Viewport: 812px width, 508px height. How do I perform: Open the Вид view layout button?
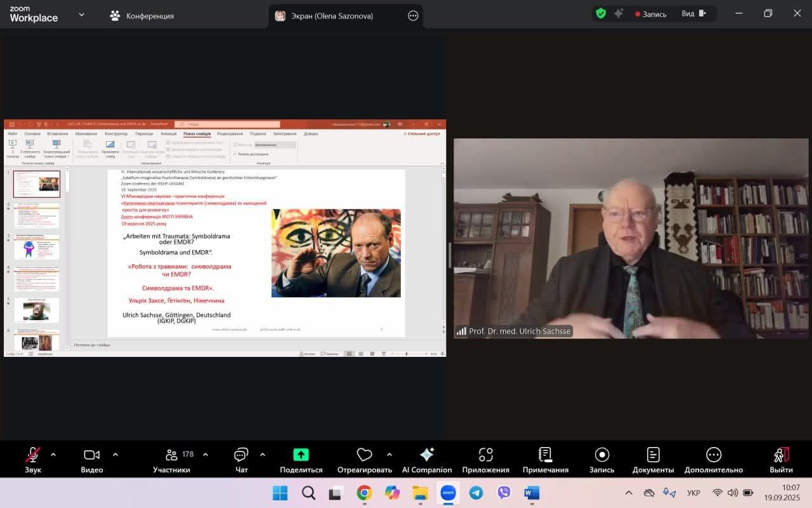point(693,14)
